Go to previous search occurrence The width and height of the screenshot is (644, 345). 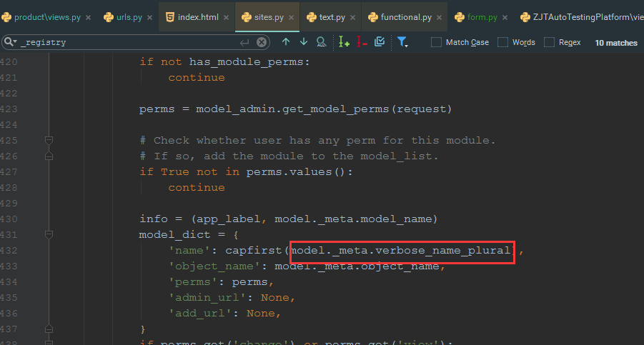(x=286, y=42)
